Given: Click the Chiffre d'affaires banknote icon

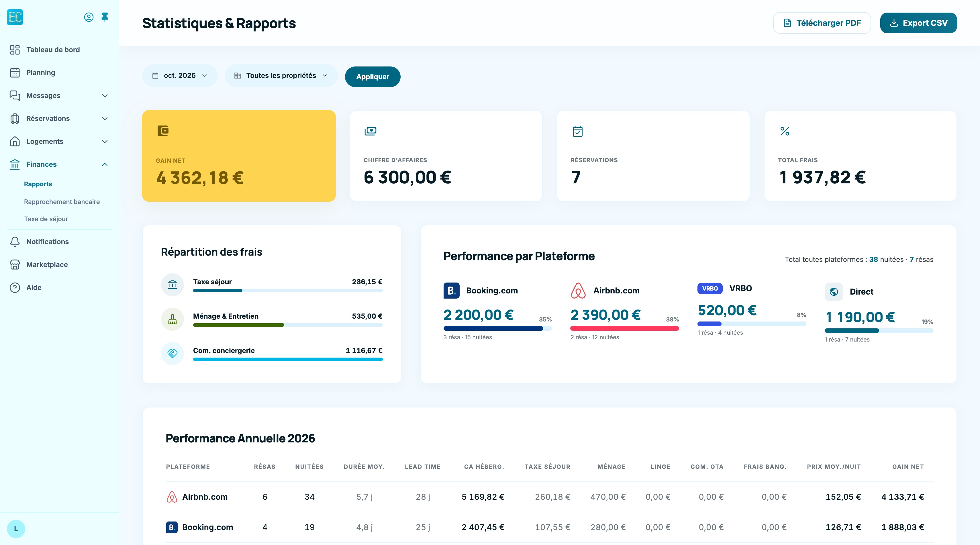Looking at the screenshot, I should [371, 131].
